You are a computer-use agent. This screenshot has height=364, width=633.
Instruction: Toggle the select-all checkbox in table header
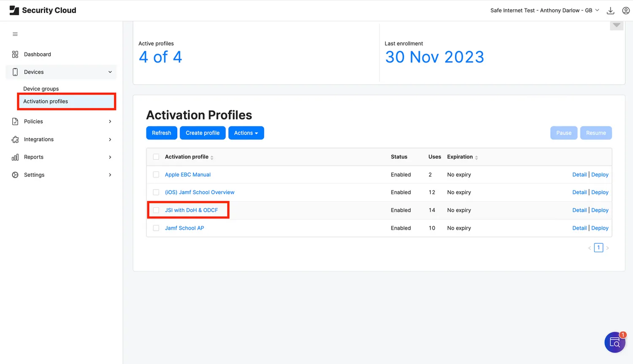click(x=156, y=157)
